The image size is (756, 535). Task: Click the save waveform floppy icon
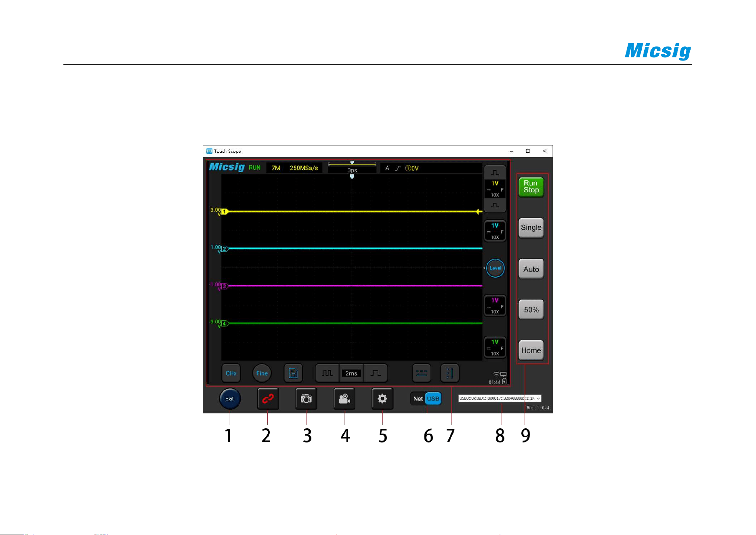tap(293, 373)
